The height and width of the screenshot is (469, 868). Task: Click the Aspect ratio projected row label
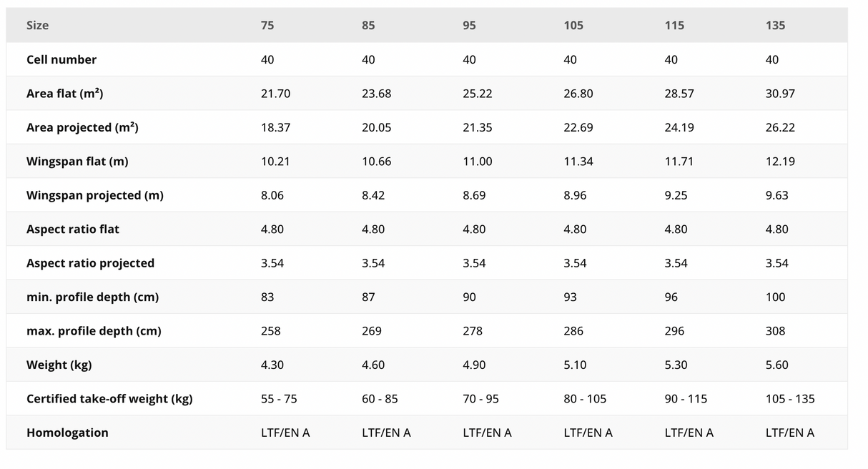coord(90,263)
